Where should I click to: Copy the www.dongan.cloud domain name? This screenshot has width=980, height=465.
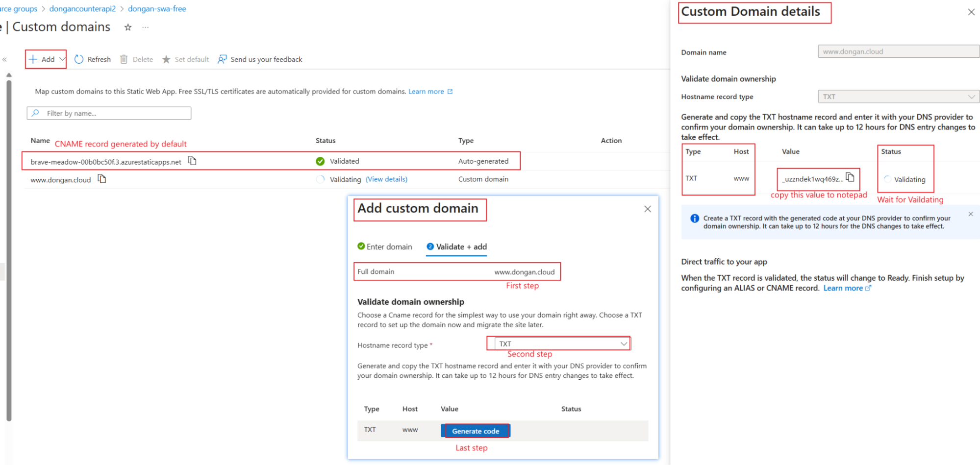pyautogui.click(x=101, y=179)
